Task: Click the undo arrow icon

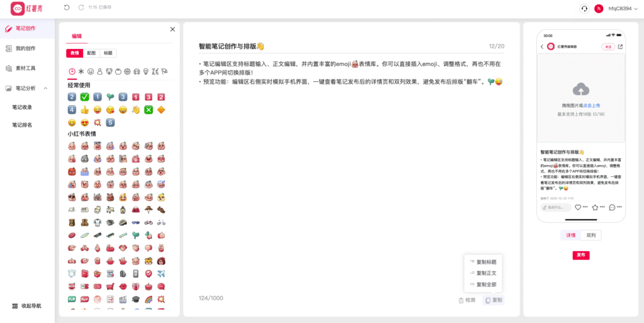Action: pos(67,8)
